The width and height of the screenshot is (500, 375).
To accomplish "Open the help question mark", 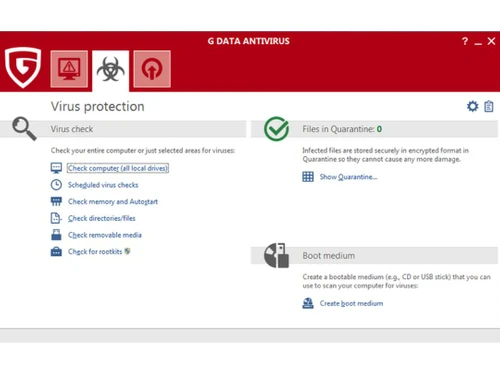I will pos(465,41).
